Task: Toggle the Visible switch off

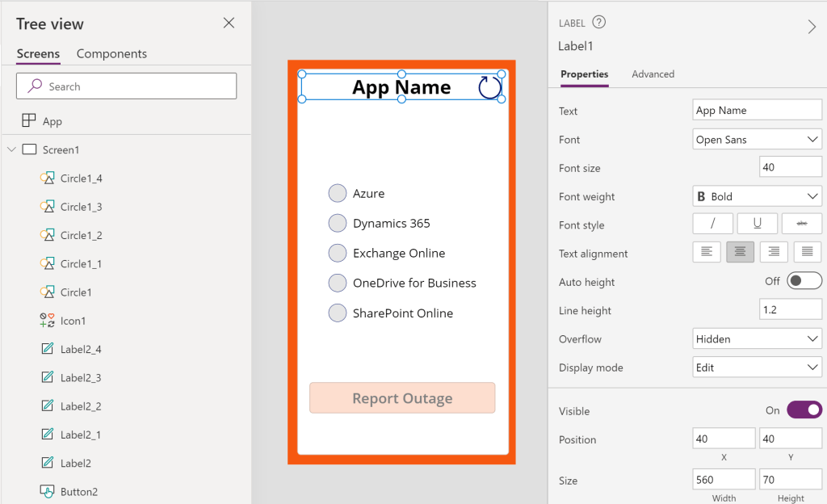Action: tap(804, 410)
